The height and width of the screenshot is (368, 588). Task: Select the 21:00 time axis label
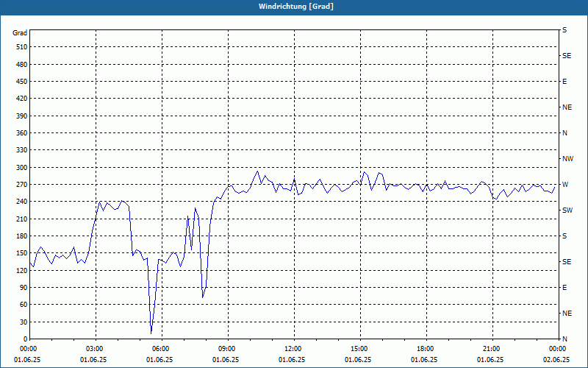click(492, 349)
